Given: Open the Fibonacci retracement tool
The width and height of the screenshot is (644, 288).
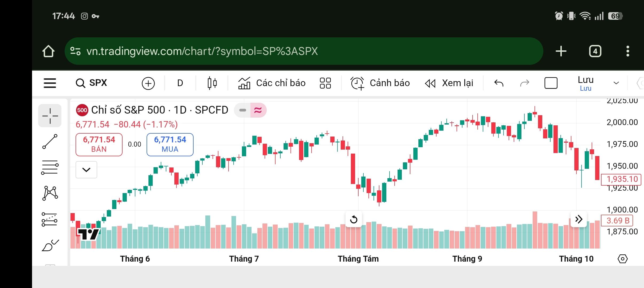Looking at the screenshot, I should (50, 167).
